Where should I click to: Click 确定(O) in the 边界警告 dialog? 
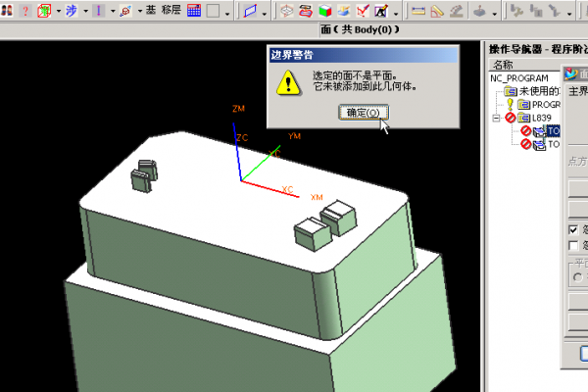pos(363,113)
